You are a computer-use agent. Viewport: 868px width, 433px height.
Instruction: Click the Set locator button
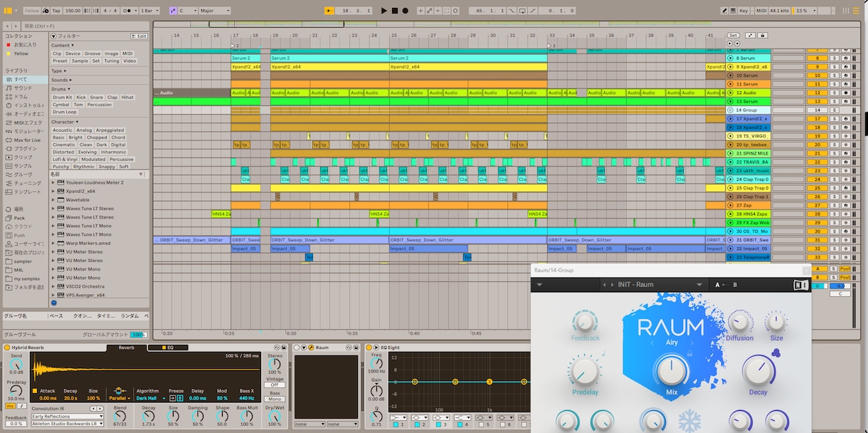point(733,35)
